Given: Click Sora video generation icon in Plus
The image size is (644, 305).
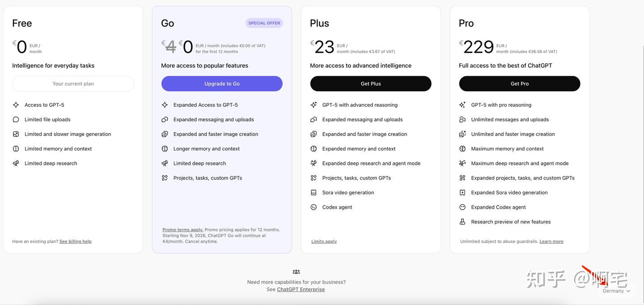Looking at the screenshot, I should pyautogui.click(x=314, y=193).
